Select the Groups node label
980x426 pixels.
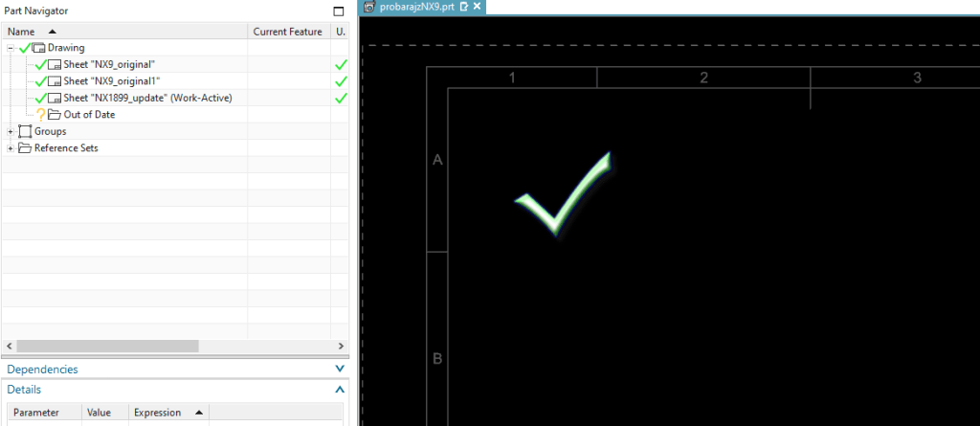coord(50,131)
